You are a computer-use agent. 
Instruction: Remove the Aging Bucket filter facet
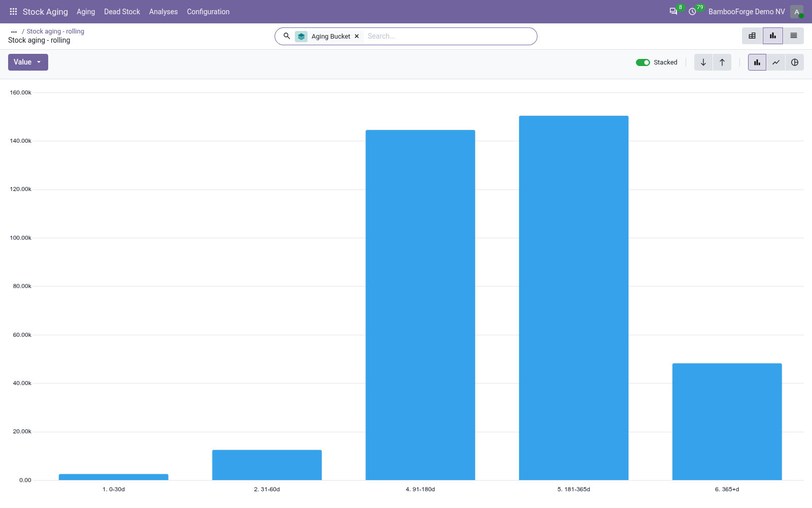357,37
